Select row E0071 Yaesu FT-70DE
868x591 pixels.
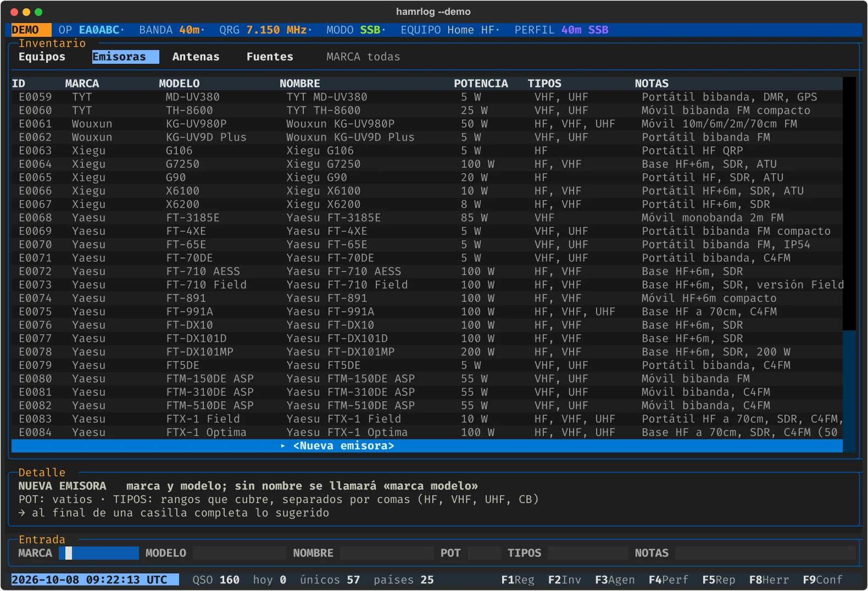point(427,258)
